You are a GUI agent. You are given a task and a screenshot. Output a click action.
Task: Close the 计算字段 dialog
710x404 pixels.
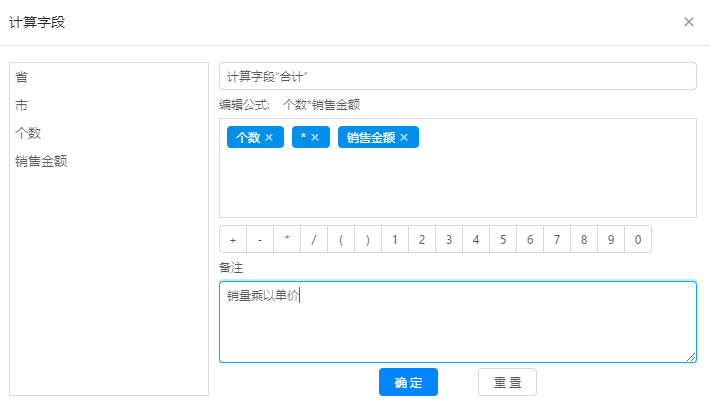pyautogui.click(x=688, y=22)
